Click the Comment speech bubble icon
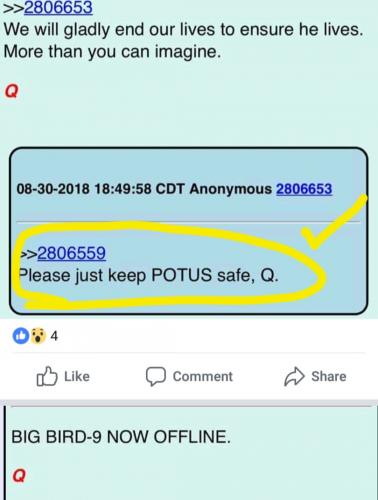The image size is (378, 500). 156,377
